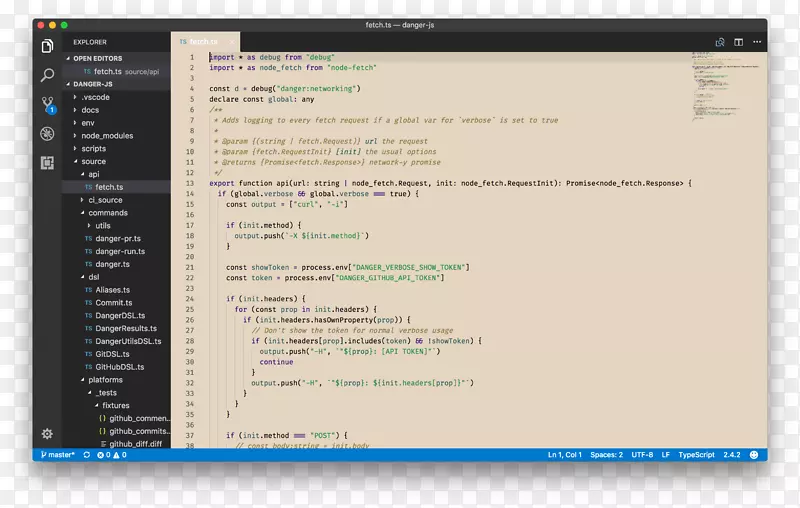This screenshot has height=508, width=800.
Task: Expand the node_modules folder
Action: (x=106, y=136)
